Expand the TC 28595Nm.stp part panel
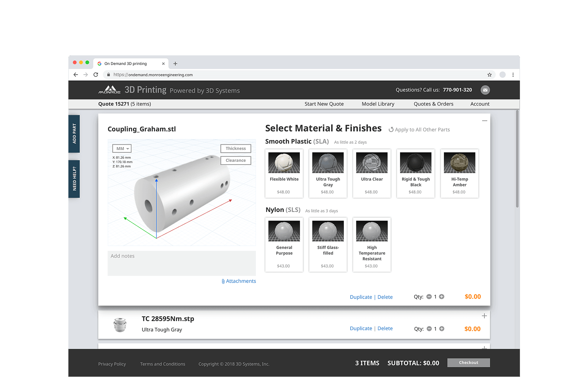The image size is (588, 379). pyautogui.click(x=484, y=316)
